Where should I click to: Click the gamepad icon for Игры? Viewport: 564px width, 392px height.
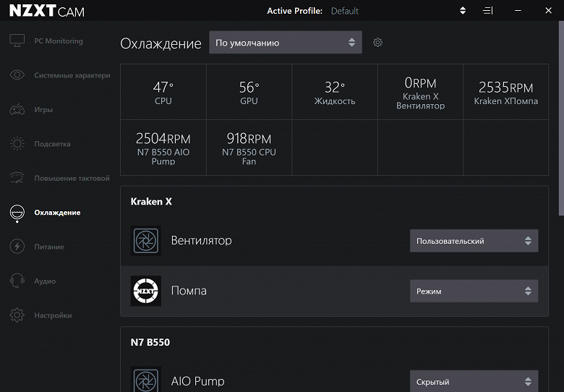click(x=17, y=110)
